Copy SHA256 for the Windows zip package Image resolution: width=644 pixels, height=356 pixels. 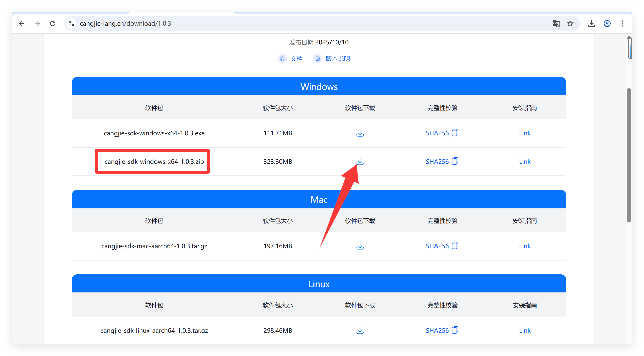coord(455,161)
